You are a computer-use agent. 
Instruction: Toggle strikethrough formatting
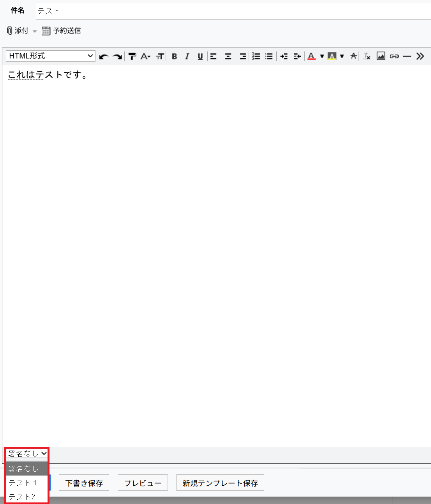pyautogui.click(x=353, y=56)
